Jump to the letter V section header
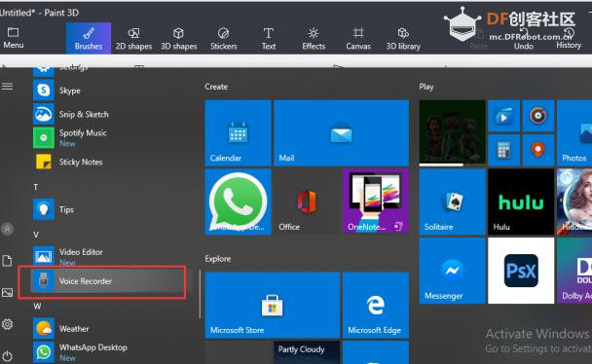The width and height of the screenshot is (592, 364). 36,235
